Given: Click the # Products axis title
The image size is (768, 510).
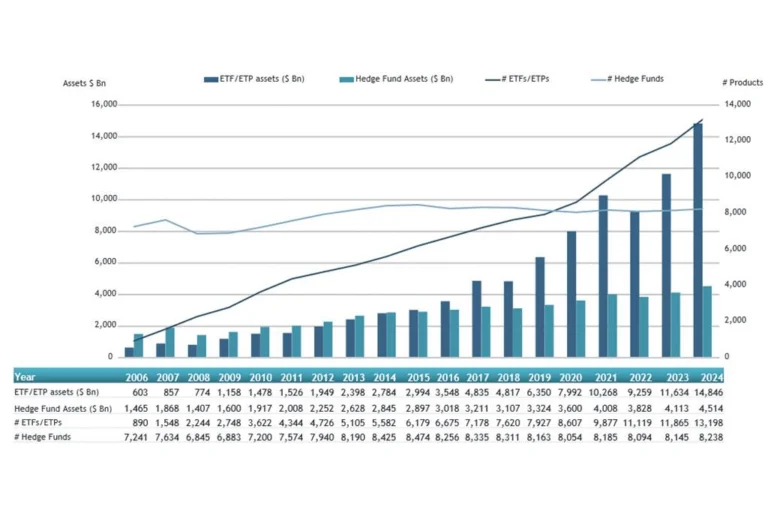Looking at the screenshot, I should pyautogui.click(x=743, y=83).
